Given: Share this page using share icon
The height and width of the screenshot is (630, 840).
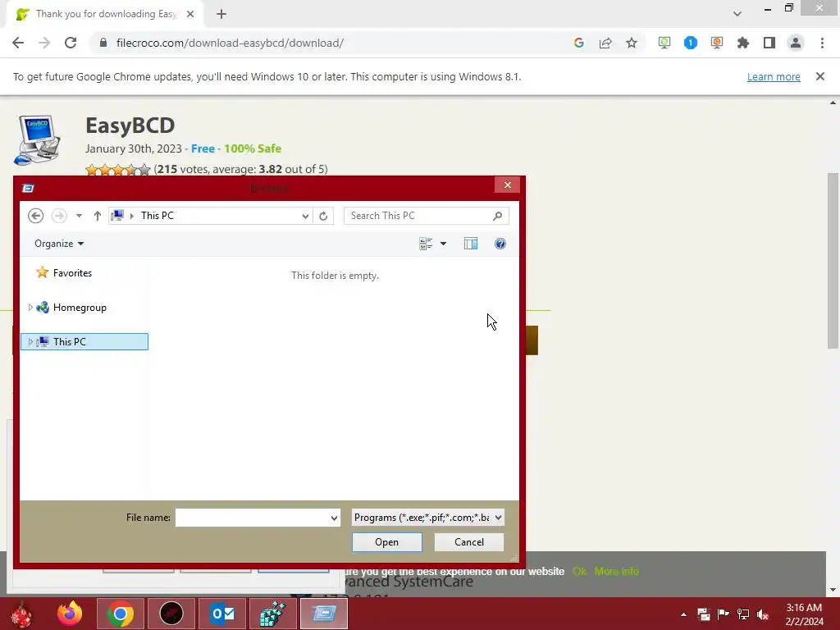Looking at the screenshot, I should (x=605, y=43).
